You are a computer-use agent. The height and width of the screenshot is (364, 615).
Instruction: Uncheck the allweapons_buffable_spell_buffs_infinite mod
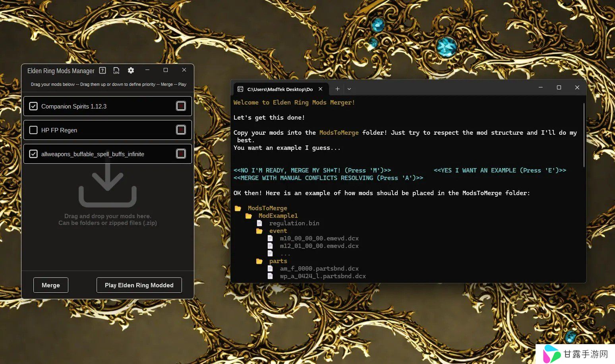click(33, 154)
